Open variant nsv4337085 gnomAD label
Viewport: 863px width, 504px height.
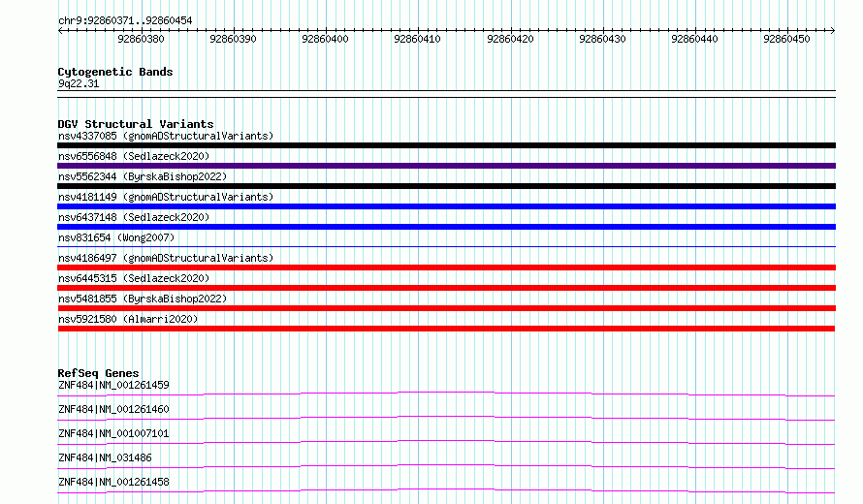coord(166,136)
